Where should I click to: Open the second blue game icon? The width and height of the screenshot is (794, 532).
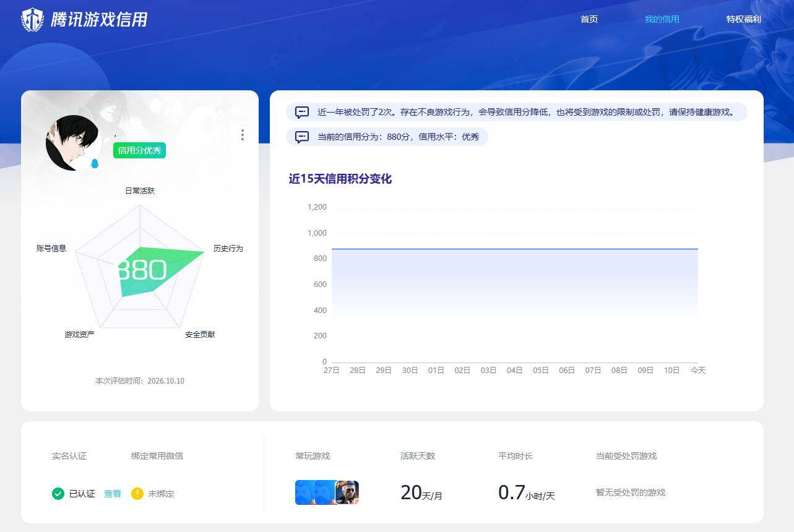coord(326,492)
